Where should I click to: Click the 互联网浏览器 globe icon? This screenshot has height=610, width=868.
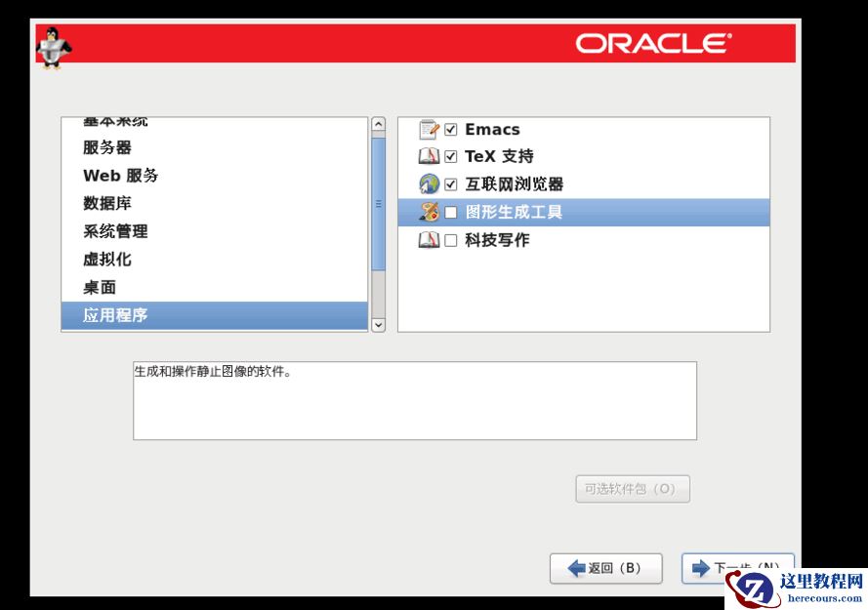(x=429, y=184)
